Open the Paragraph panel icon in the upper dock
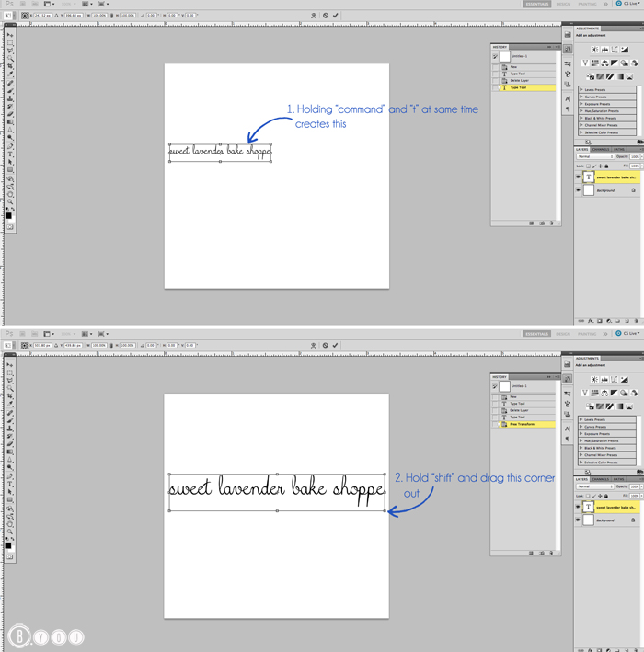This screenshot has width=644, height=652. [x=568, y=109]
